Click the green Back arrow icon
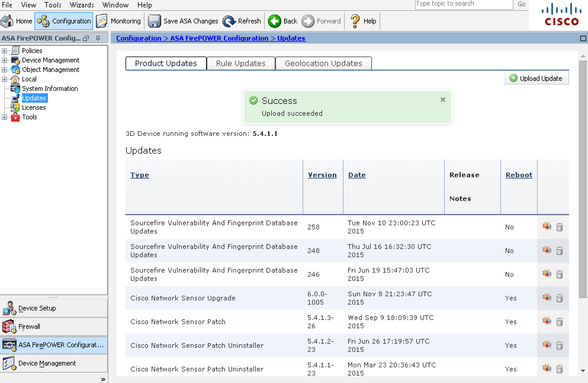Image resolution: width=588 pixels, height=383 pixels. [x=274, y=21]
